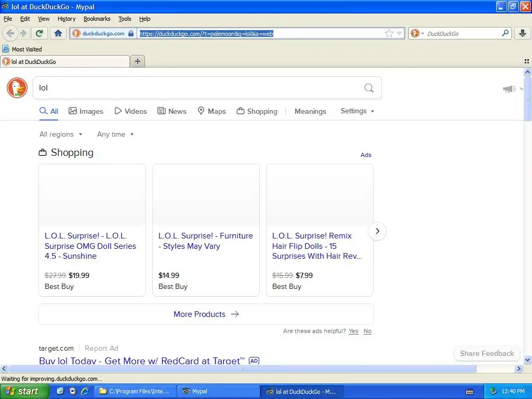Click the DuckDuckGo duck logo
Viewport: 532px width, 399px height.
(17, 88)
